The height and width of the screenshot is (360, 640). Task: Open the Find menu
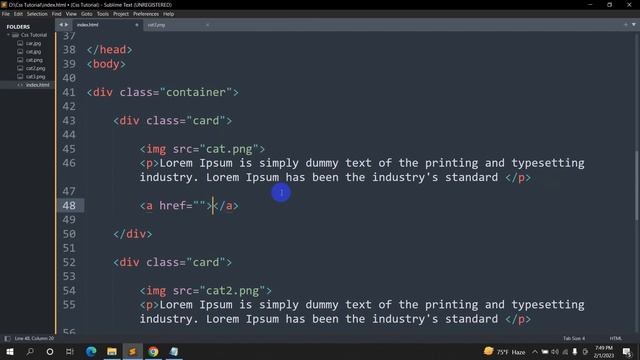click(56, 14)
